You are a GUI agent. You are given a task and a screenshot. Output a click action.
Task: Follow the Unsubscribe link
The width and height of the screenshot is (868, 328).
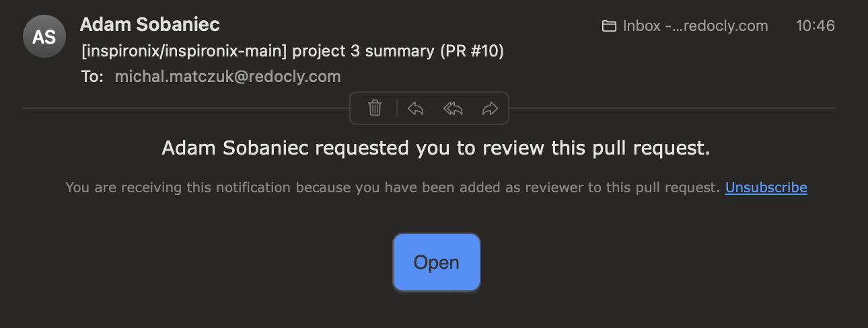(x=766, y=188)
